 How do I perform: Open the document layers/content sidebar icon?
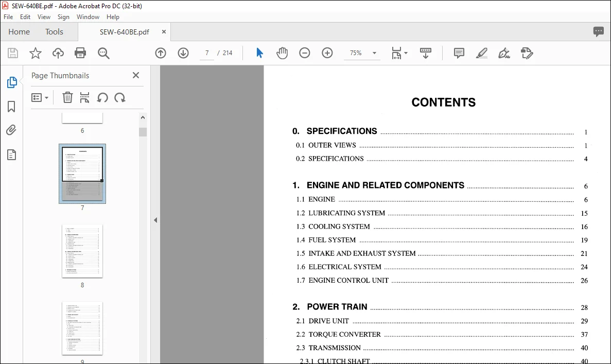tap(11, 155)
